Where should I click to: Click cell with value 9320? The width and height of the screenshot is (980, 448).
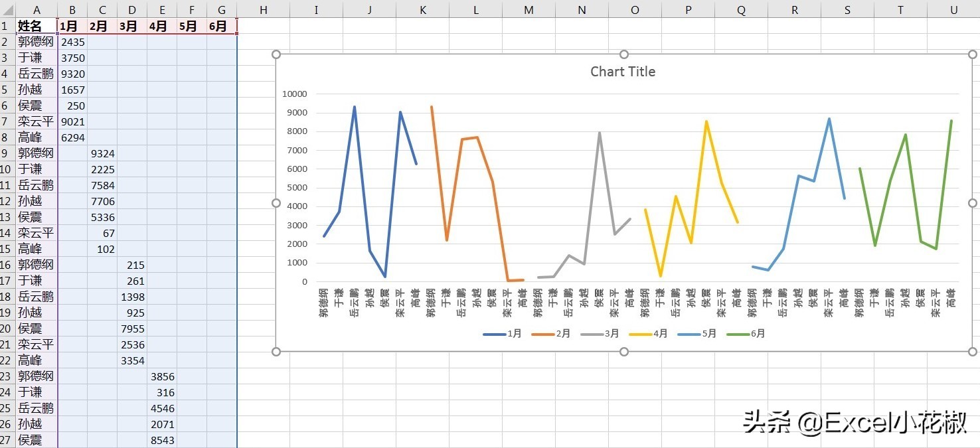coord(72,74)
